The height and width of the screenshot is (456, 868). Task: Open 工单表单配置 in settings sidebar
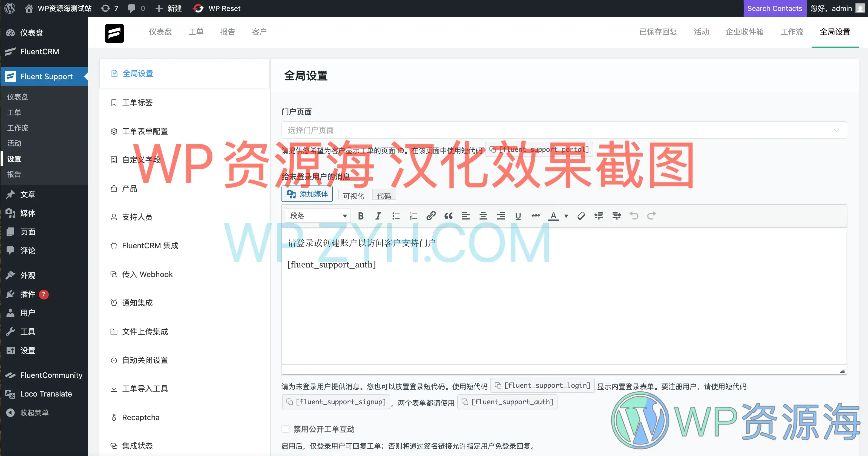145,131
